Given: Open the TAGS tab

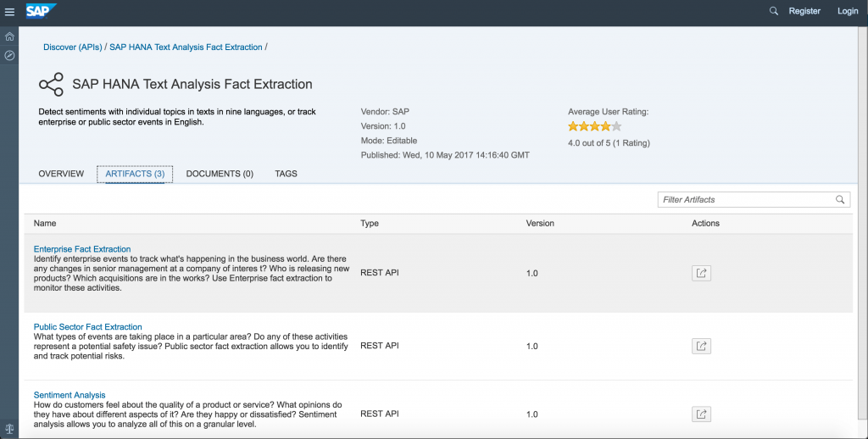Looking at the screenshot, I should (x=287, y=174).
